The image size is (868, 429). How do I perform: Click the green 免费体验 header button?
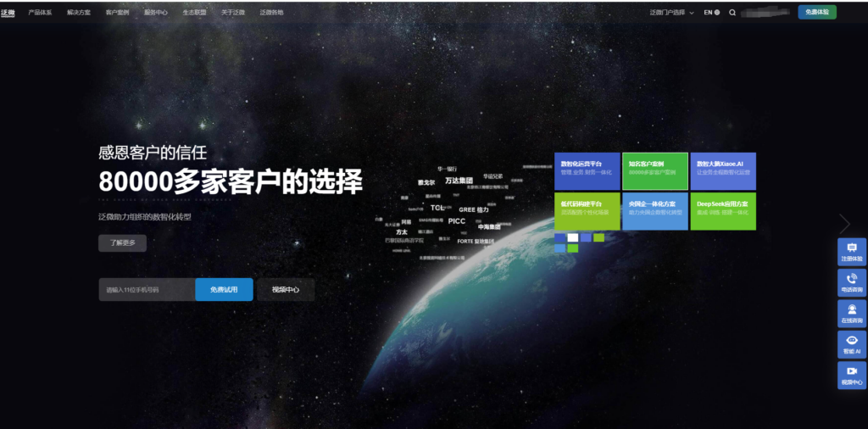pyautogui.click(x=817, y=13)
